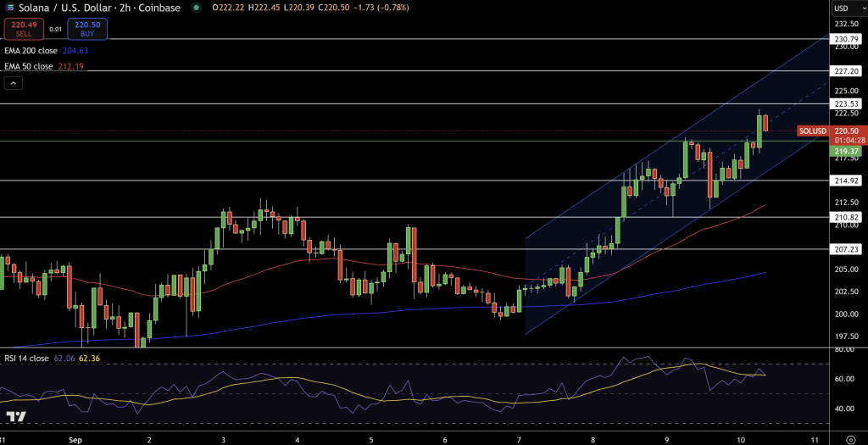Click the 01:04:28 candle countdown timer
The height and width of the screenshot is (445, 868).
point(849,141)
